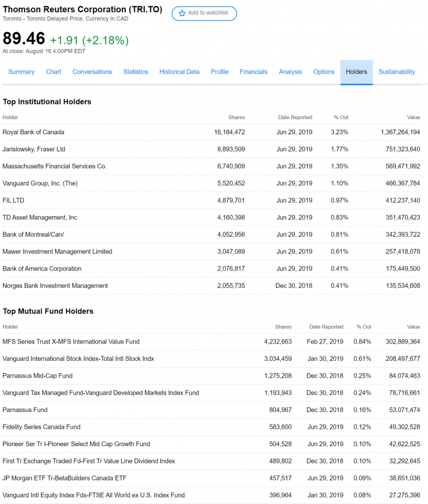
Task: Select JP Morgan BetaBuilders Canada ETF row
Action: [211, 478]
